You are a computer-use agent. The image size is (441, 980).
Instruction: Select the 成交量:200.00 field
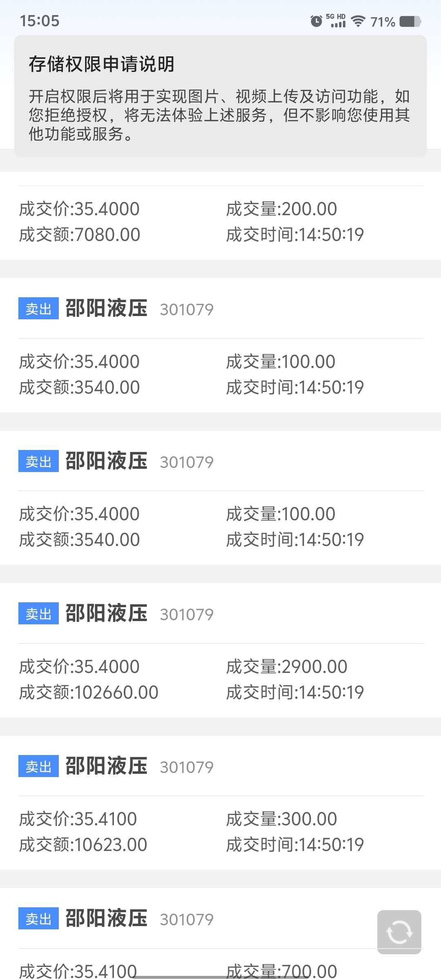(x=282, y=209)
